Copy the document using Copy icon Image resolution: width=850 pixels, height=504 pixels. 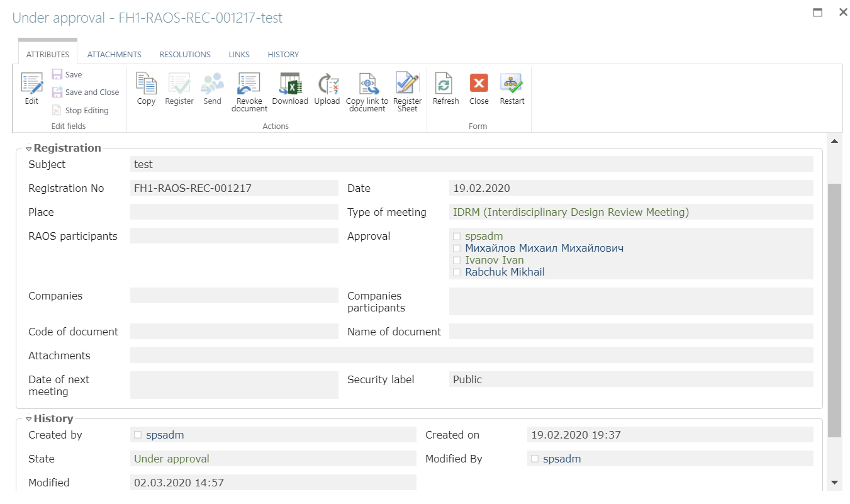click(x=146, y=84)
